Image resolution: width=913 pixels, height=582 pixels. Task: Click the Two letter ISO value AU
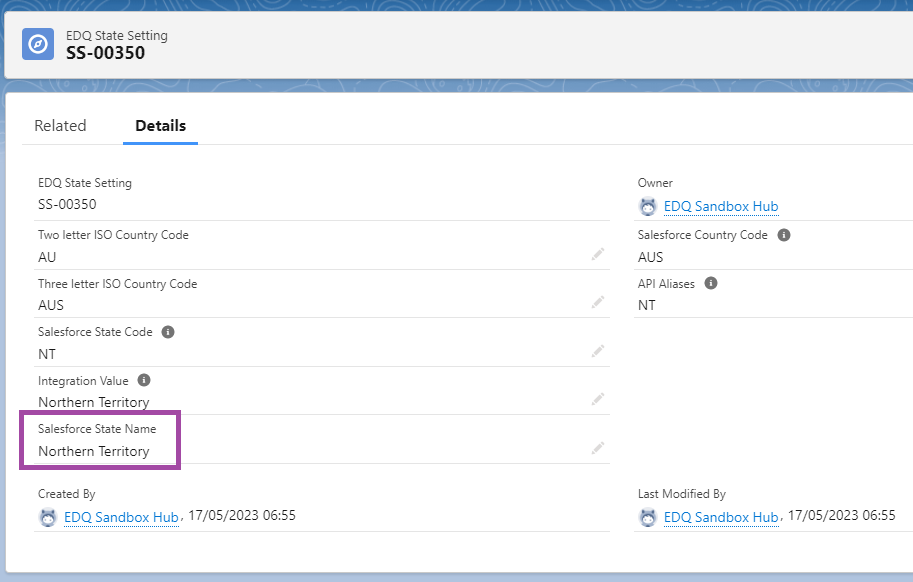[47, 257]
